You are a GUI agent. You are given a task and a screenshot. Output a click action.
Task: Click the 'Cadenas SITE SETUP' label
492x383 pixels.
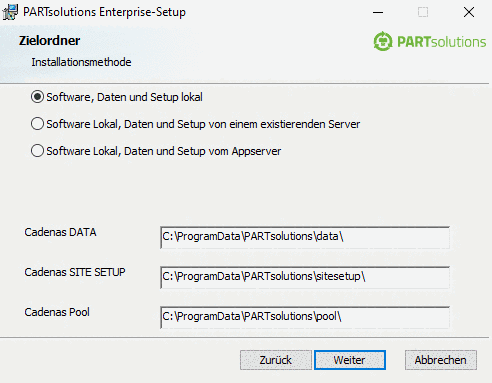coord(75,272)
